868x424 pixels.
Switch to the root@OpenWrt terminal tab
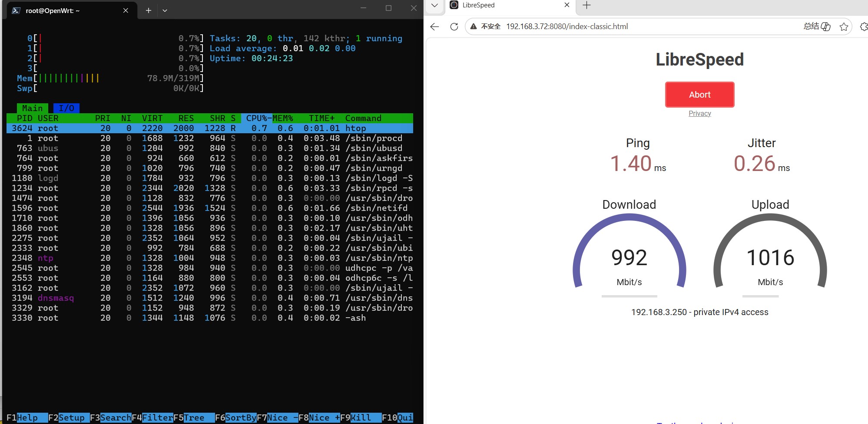tap(72, 10)
